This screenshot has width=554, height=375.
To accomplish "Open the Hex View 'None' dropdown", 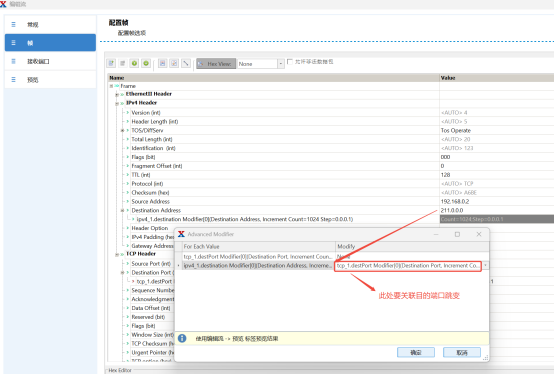I will [x=281, y=64].
